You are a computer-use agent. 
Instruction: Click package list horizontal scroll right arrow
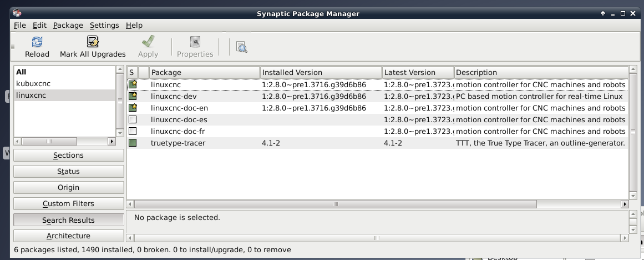point(624,204)
